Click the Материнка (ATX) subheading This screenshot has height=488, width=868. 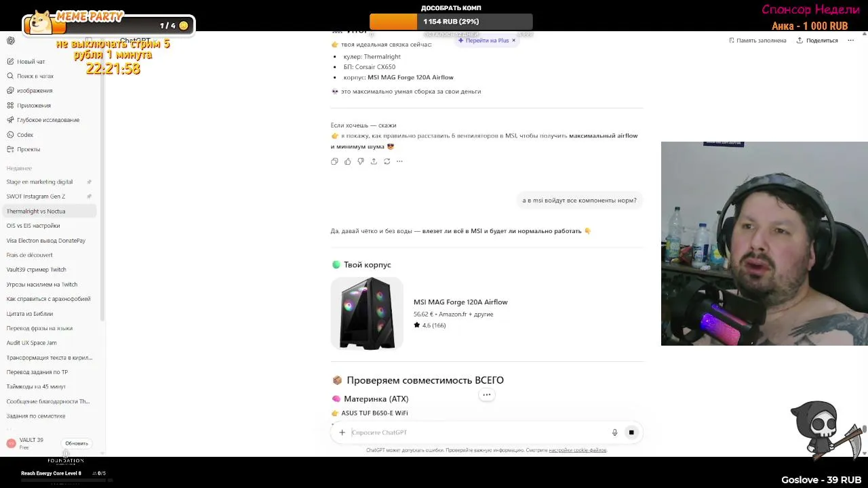point(376,399)
